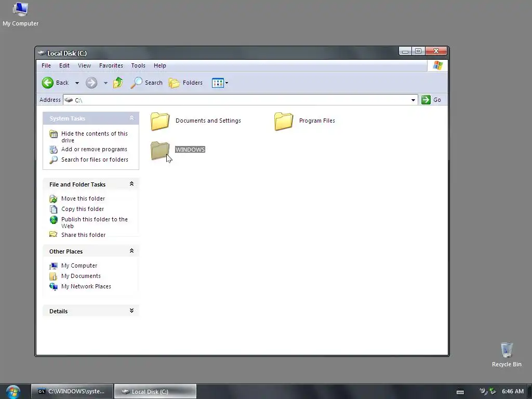The width and height of the screenshot is (532, 399).
Task: Click the Views icon in toolbar
Action: point(218,83)
